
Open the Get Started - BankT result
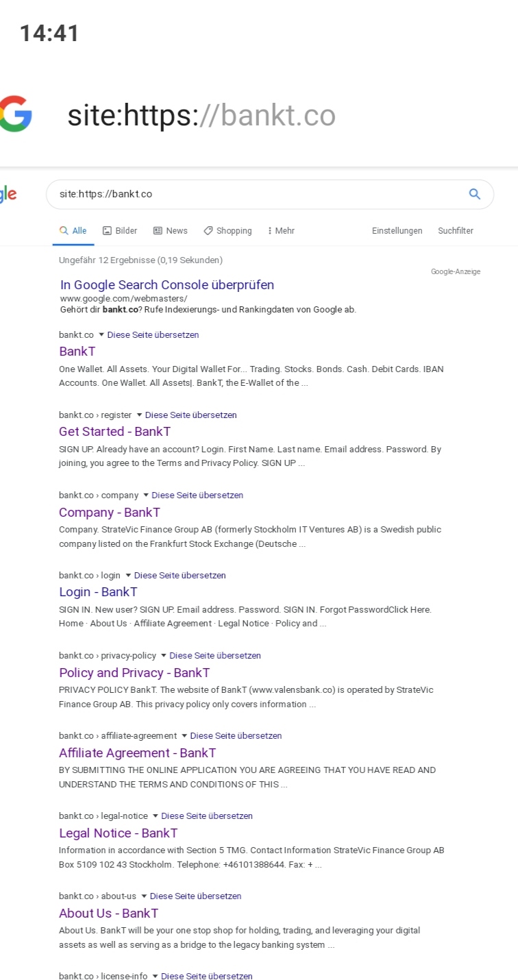[114, 432]
